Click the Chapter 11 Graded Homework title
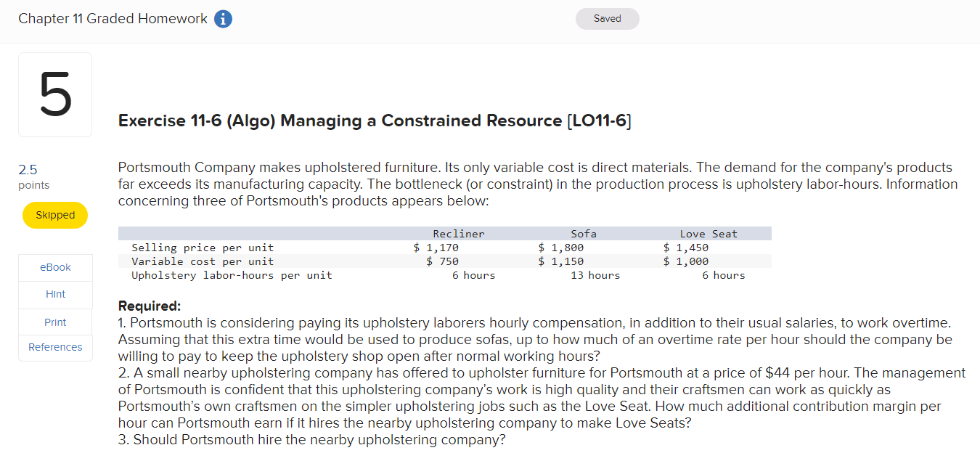Screen dimensions: 980x461 coord(114,18)
